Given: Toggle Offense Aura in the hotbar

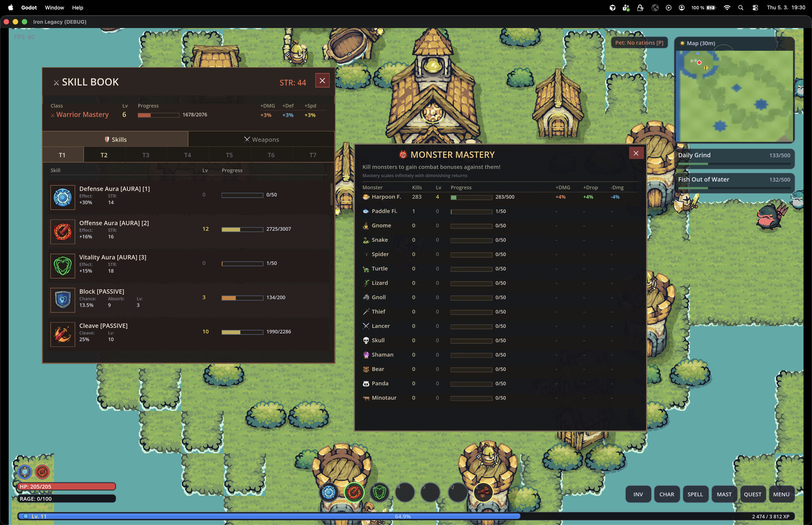Looking at the screenshot, I should [x=354, y=492].
